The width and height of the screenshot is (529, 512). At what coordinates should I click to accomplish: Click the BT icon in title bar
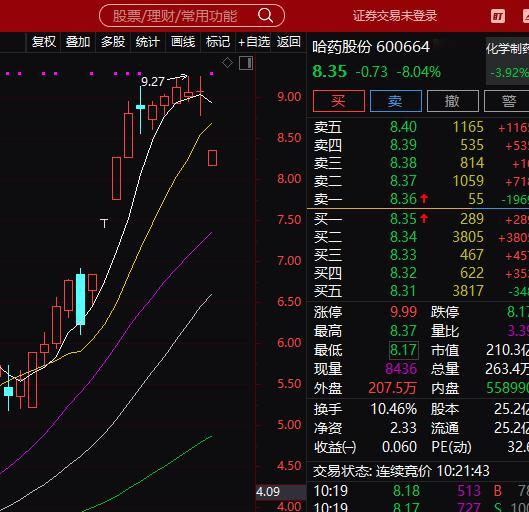pos(498,16)
